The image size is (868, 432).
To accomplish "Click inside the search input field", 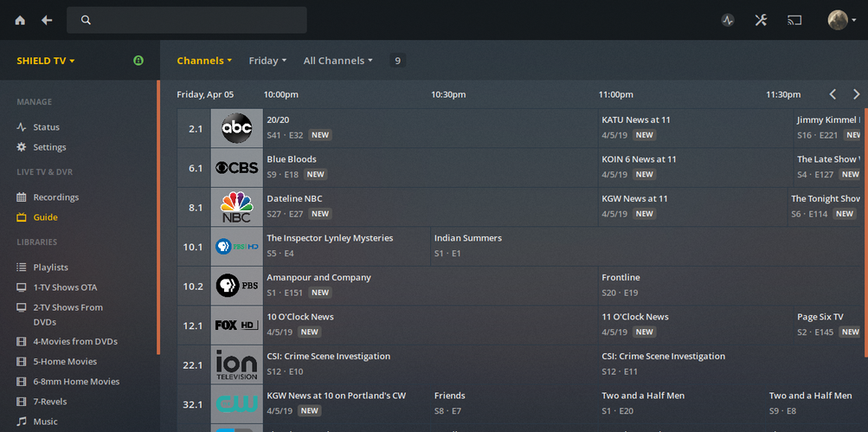I will tap(187, 20).
